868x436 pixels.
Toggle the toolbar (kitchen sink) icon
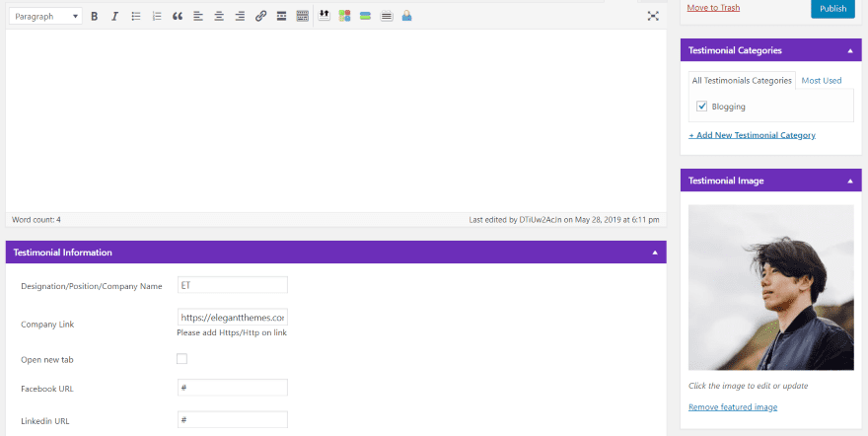point(302,17)
